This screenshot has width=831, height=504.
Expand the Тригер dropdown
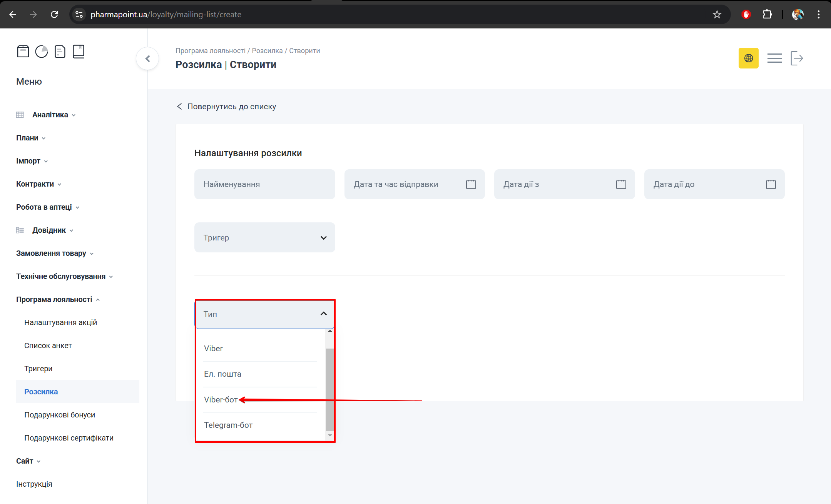tap(264, 237)
